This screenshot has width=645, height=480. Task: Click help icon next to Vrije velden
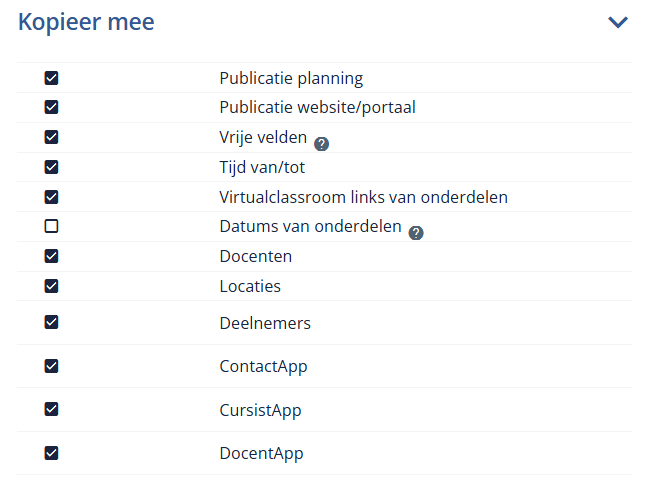point(321,144)
